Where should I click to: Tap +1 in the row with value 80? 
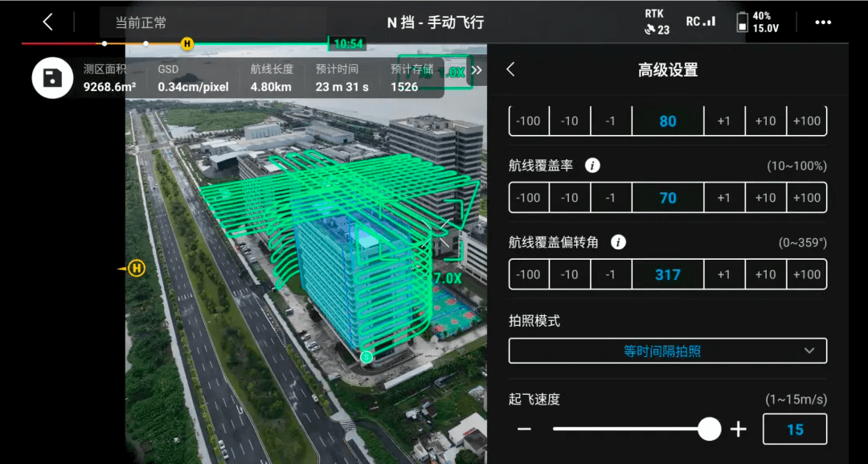(724, 121)
